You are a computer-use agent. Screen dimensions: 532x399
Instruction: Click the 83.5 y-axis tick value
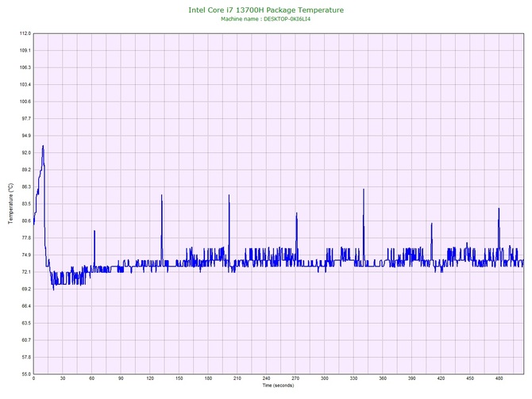point(26,204)
